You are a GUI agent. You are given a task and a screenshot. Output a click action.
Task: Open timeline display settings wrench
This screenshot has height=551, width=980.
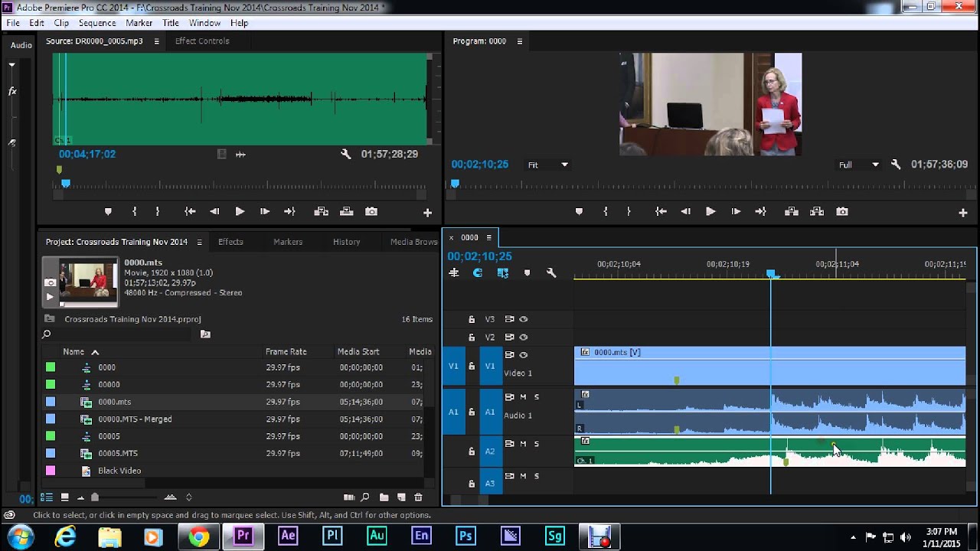point(551,272)
